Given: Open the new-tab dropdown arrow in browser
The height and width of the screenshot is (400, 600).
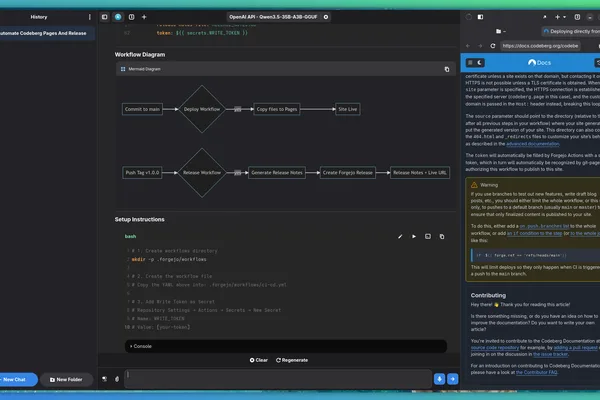Looking at the screenshot, I should [x=564, y=17].
